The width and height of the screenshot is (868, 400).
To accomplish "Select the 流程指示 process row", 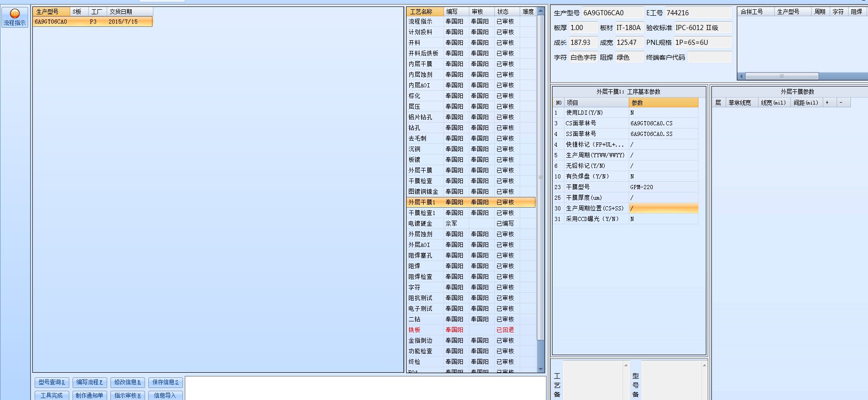I will click(x=471, y=22).
